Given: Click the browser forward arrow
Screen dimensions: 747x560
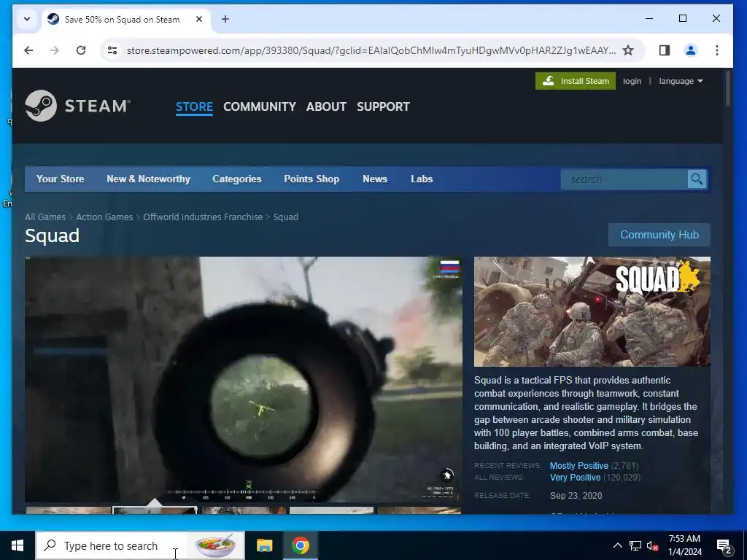Looking at the screenshot, I should point(55,50).
